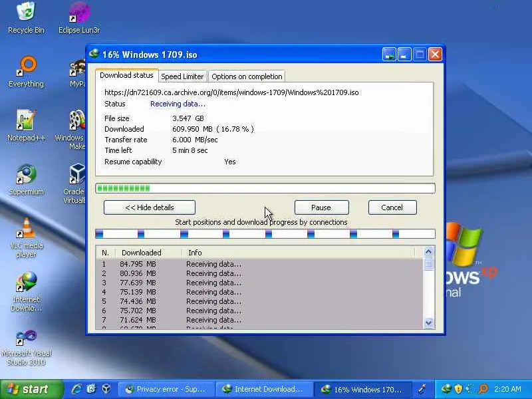532x399 pixels.
Task: Click the 5 min 8 sec time left value
Action: point(190,151)
